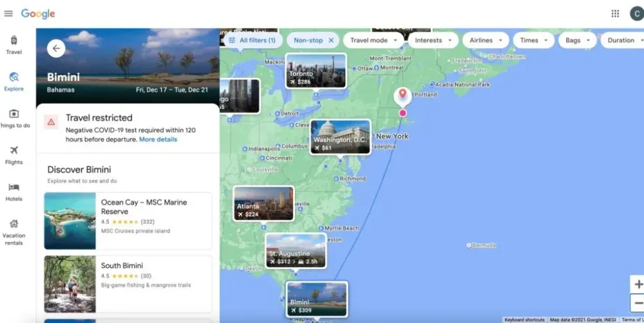Open More details link

tap(158, 140)
